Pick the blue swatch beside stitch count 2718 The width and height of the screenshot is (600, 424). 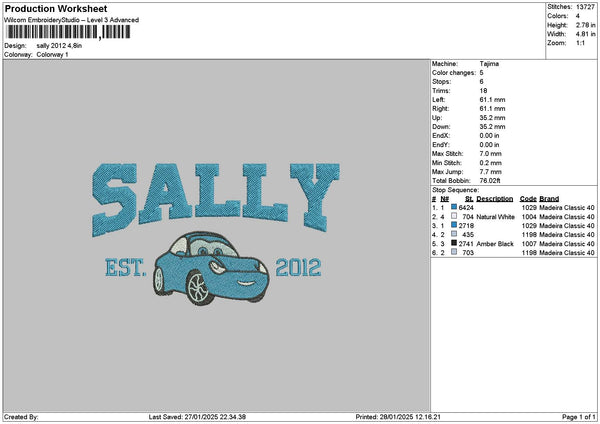(x=454, y=225)
